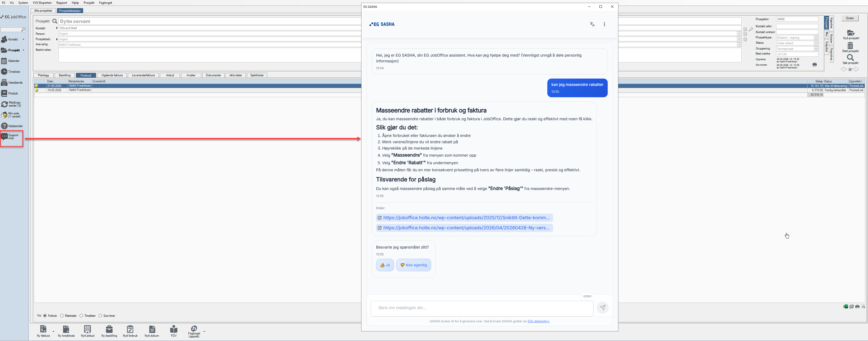Select the Materialer radio button
This screenshot has width=868, height=341.
pyautogui.click(x=62, y=316)
